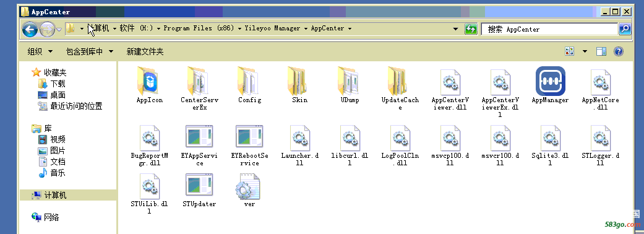Expand the dropdown after AppCenter breadcrumb
The height and width of the screenshot is (234, 644).
350,29
